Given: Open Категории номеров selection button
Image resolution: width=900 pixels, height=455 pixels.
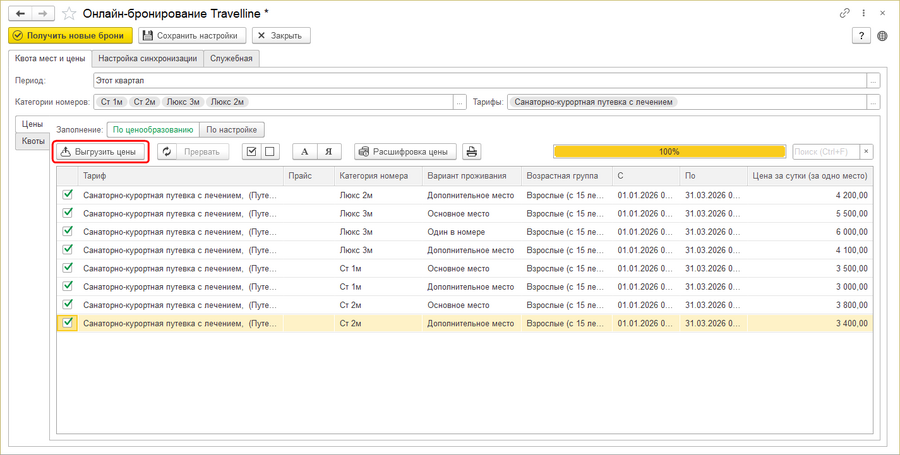Looking at the screenshot, I should click(459, 102).
